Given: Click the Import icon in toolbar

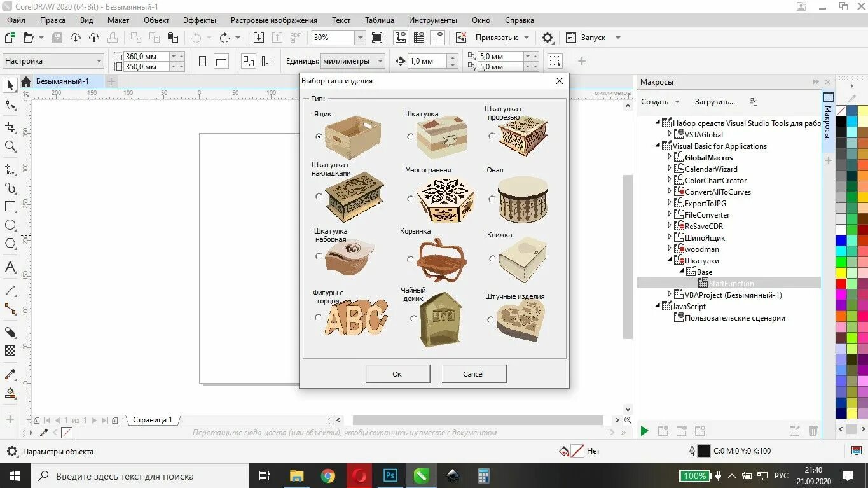Looking at the screenshot, I should click(259, 38).
